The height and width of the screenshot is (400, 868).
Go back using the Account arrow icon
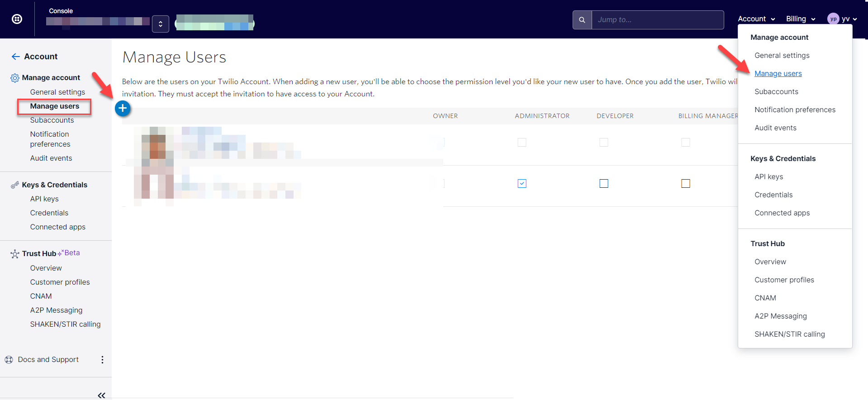coord(16,57)
